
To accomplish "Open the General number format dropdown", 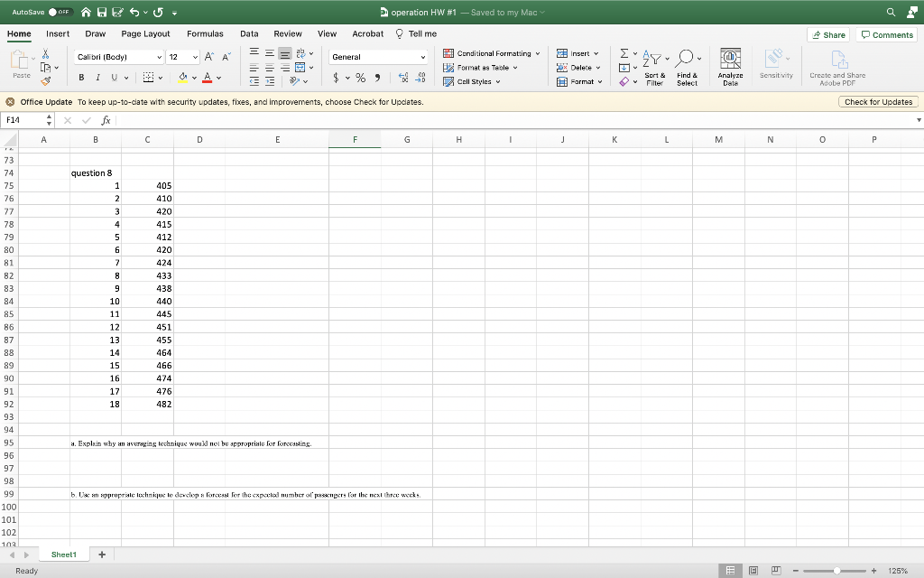I will tap(379, 57).
